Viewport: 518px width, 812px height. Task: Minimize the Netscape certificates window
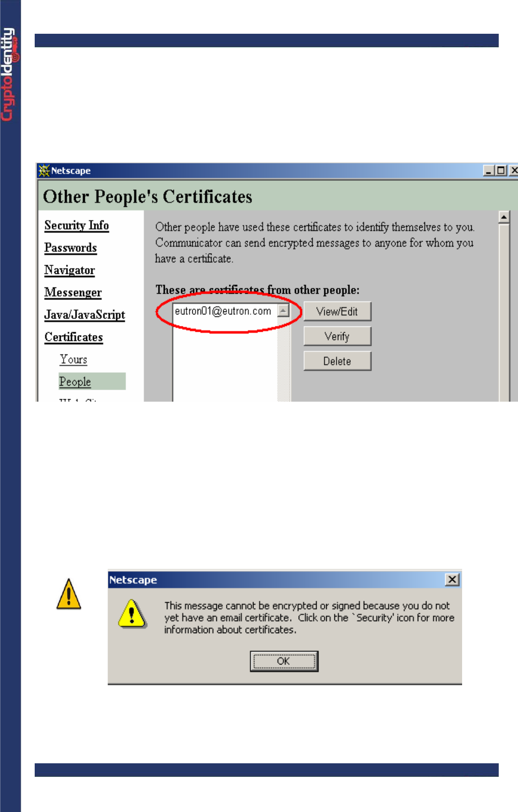point(489,171)
